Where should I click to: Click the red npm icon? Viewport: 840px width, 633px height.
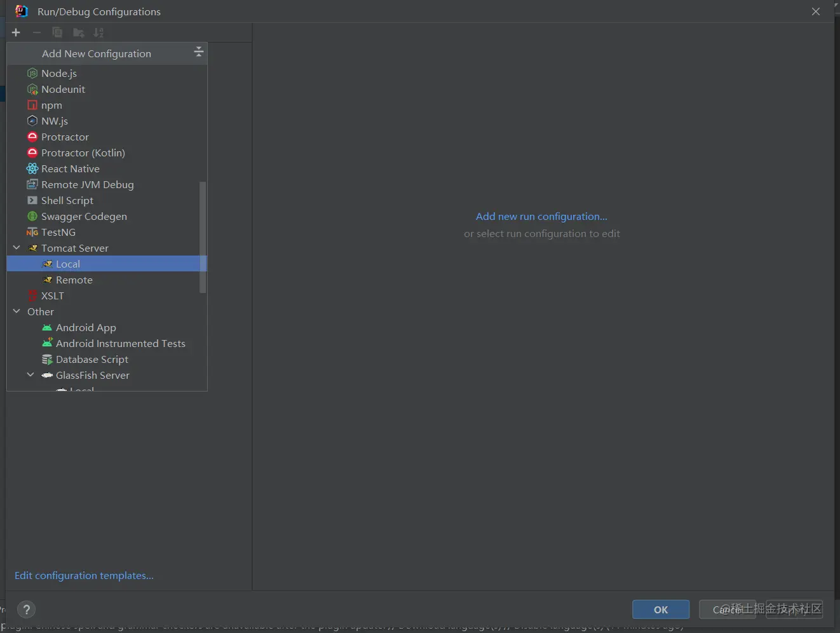click(x=32, y=105)
